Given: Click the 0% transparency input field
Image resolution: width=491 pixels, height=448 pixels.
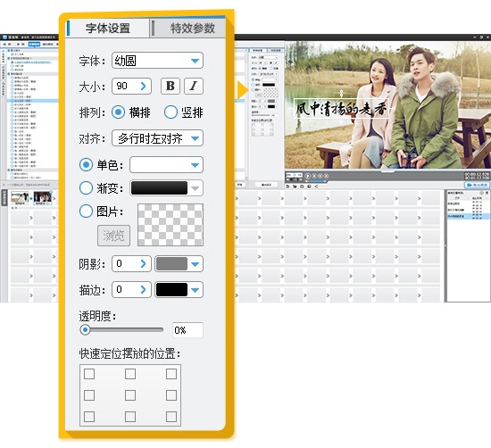Looking at the screenshot, I should tap(187, 330).
